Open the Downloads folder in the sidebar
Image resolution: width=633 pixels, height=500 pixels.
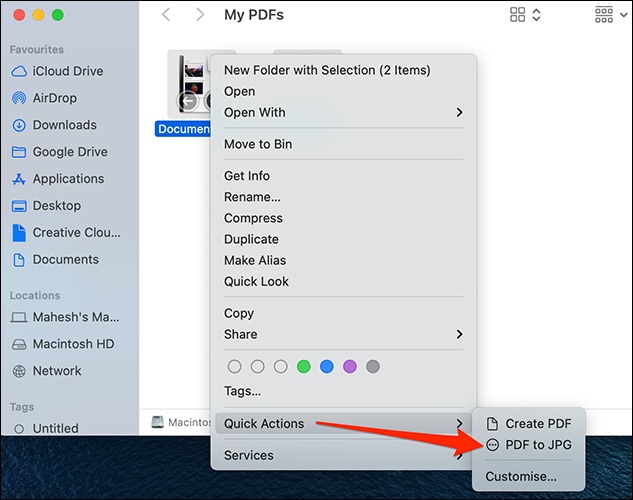64,125
